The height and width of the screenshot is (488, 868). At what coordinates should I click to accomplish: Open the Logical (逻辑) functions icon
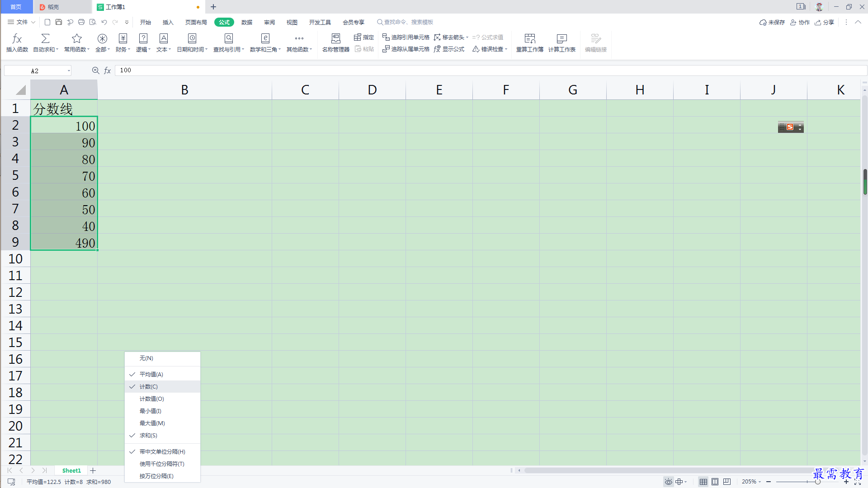click(143, 38)
